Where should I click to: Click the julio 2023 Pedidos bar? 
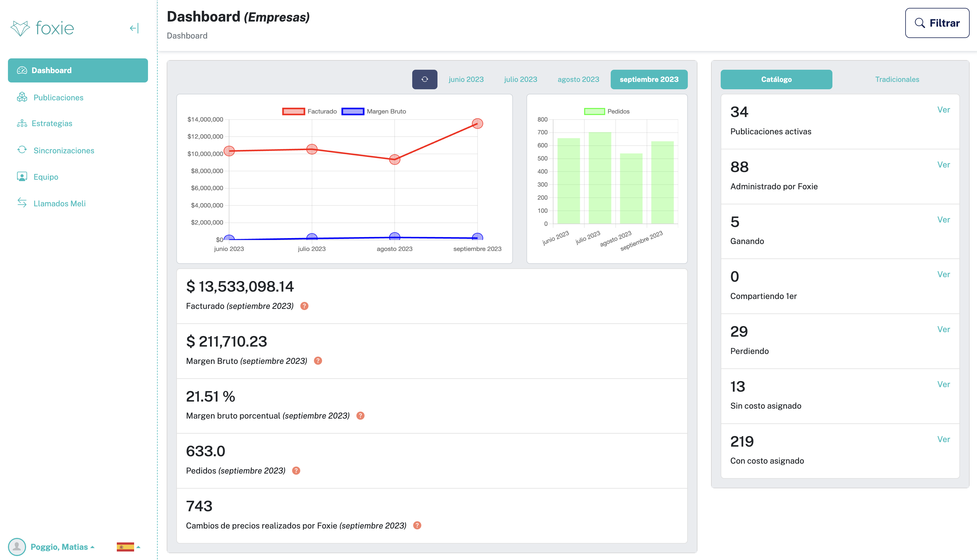600,178
